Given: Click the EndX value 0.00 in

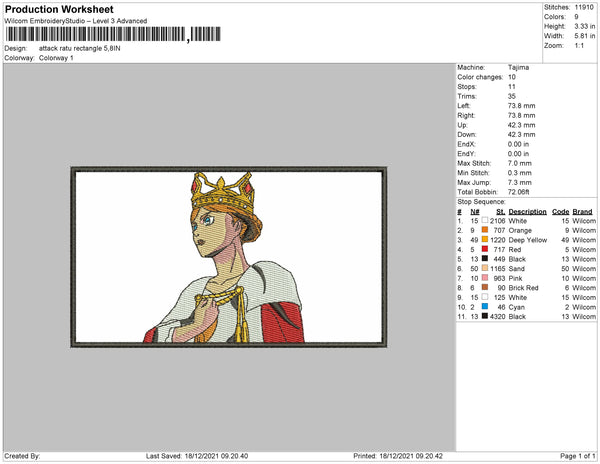Looking at the screenshot, I should pyautogui.click(x=518, y=144).
